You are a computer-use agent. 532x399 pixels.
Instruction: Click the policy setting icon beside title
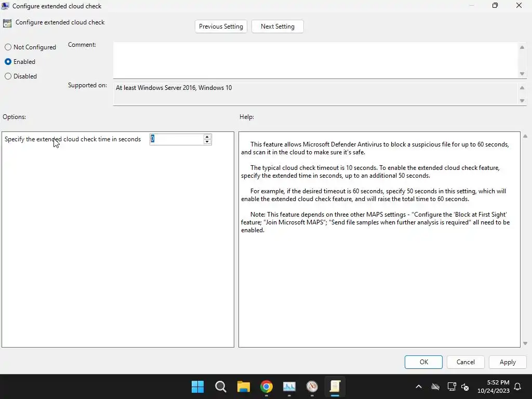coord(7,23)
